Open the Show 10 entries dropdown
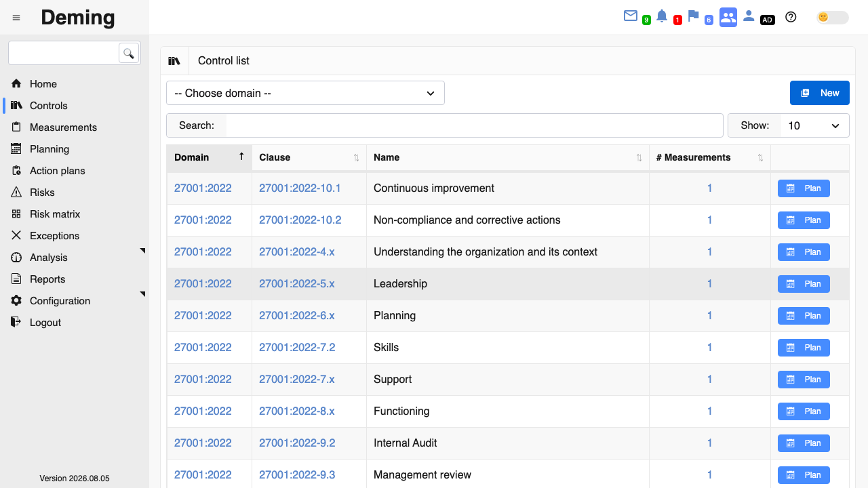 [x=815, y=125]
